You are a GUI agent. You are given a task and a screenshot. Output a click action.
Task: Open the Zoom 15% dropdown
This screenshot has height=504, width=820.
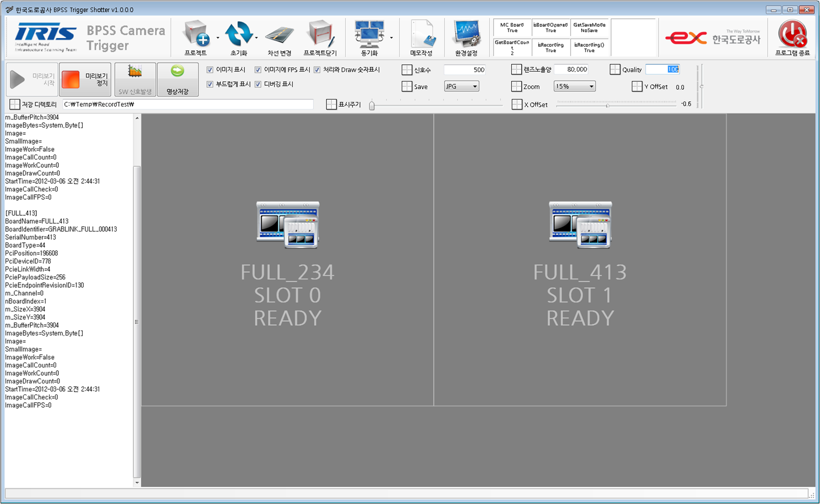575,86
